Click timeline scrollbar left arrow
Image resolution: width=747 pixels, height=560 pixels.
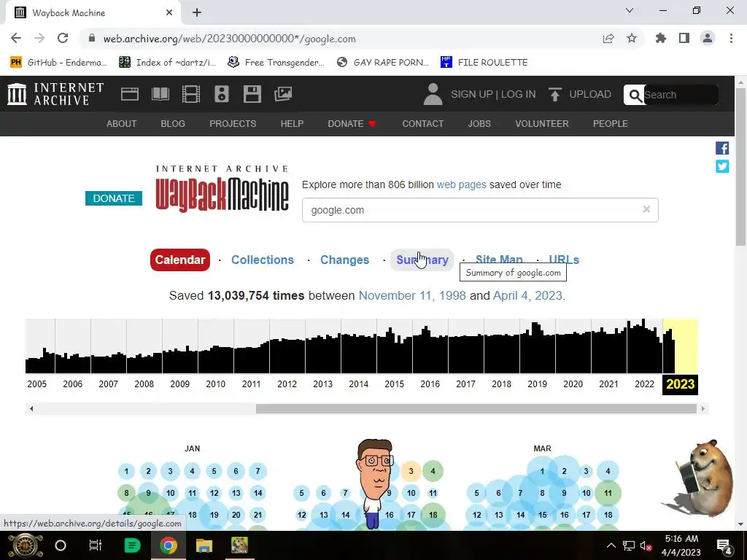click(31, 408)
